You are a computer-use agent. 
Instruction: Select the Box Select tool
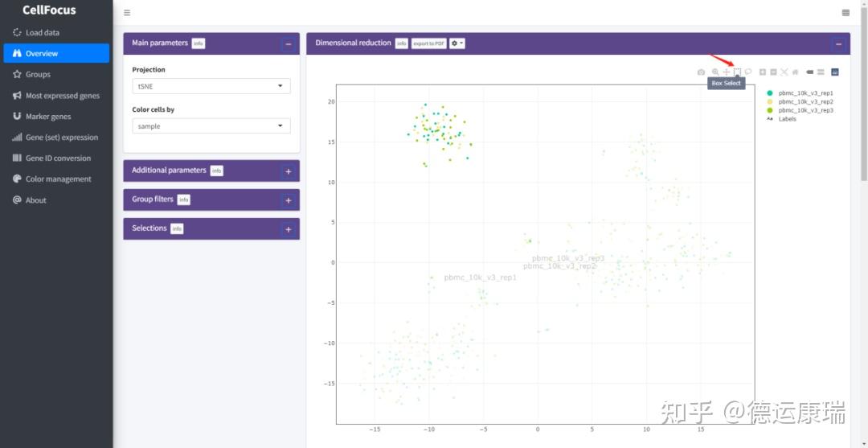[737, 72]
